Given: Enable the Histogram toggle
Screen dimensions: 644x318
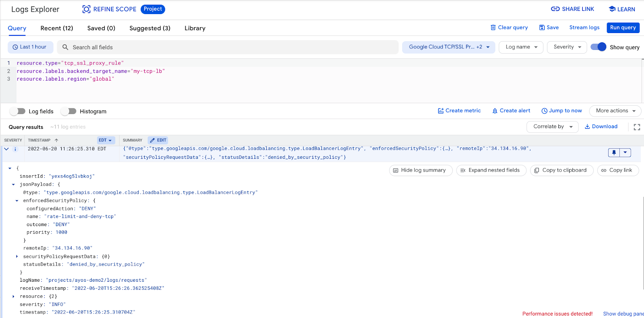Looking at the screenshot, I should pyautogui.click(x=69, y=111).
